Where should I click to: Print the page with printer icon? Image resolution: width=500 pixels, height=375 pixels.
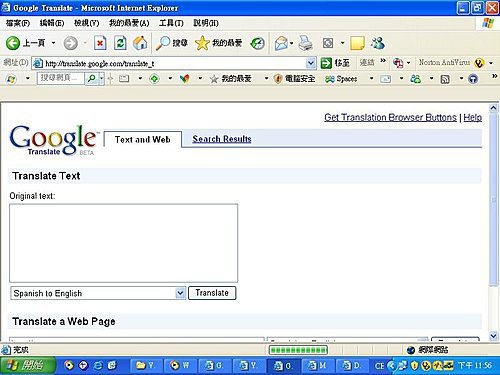coord(305,43)
